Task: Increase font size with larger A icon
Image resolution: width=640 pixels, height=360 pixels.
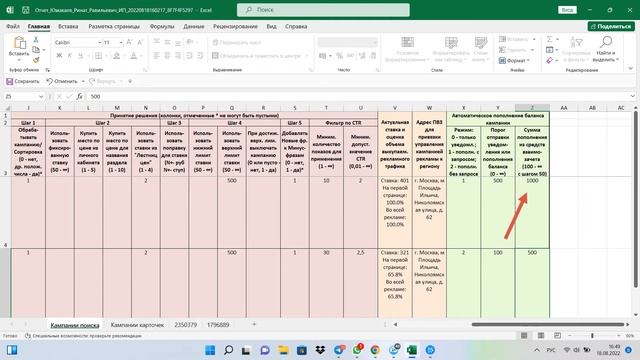Action: [x=129, y=42]
